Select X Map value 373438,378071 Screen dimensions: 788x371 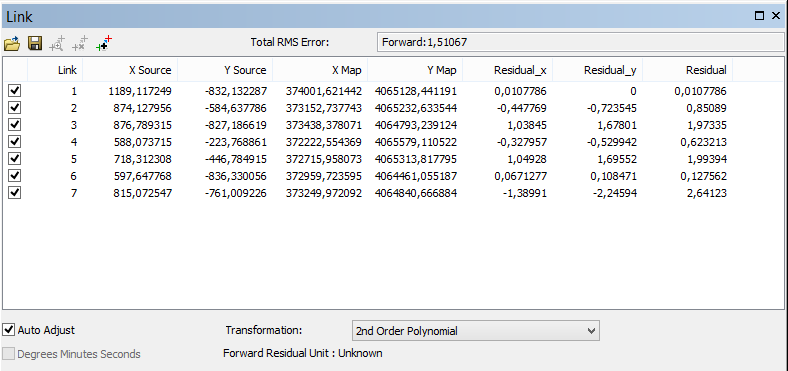[x=324, y=125]
